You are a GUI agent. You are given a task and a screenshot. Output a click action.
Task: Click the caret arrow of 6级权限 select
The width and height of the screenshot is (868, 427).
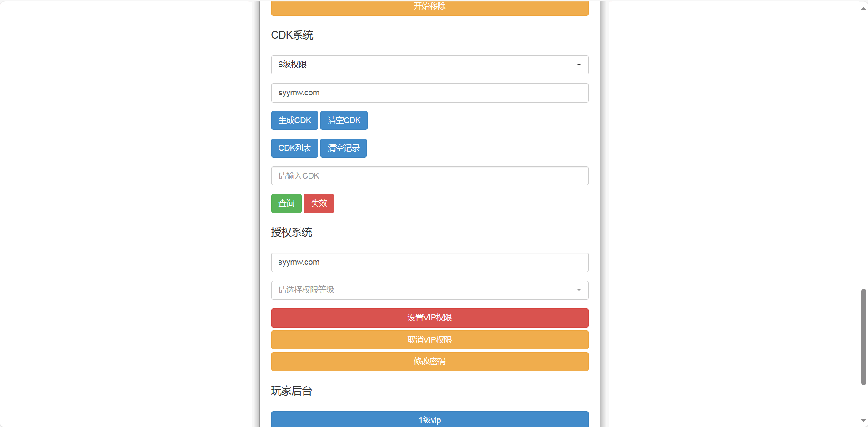click(579, 65)
